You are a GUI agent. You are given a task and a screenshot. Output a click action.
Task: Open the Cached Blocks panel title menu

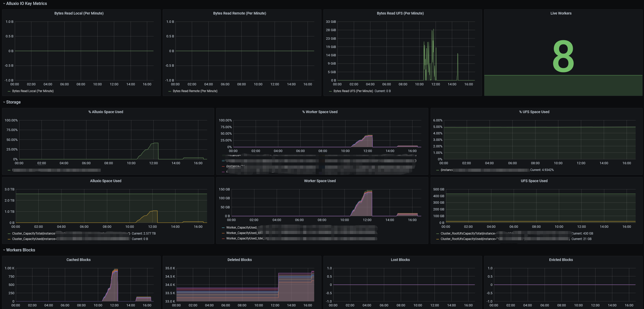coord(78,260)
